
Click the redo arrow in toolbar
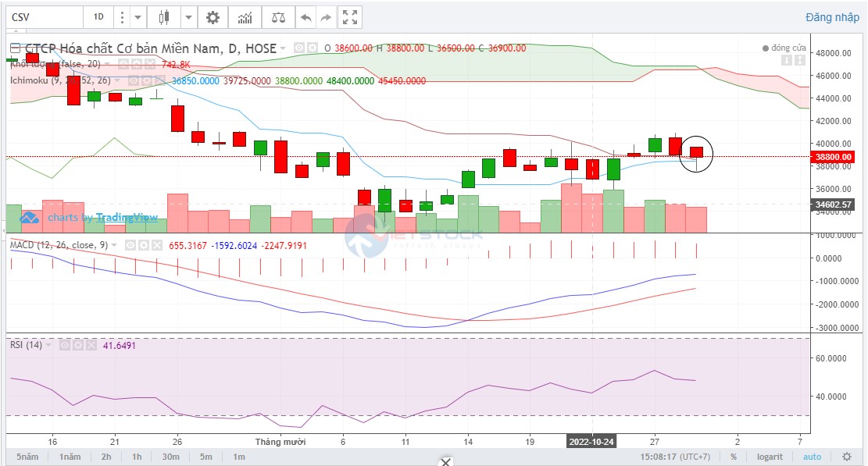(x=326, y=17)
